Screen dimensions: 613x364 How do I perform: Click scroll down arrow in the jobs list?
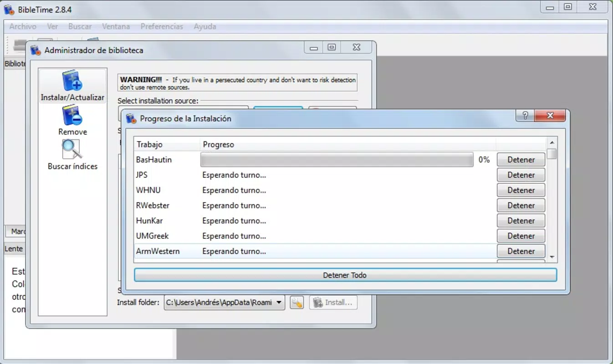[x=552, y=258]
